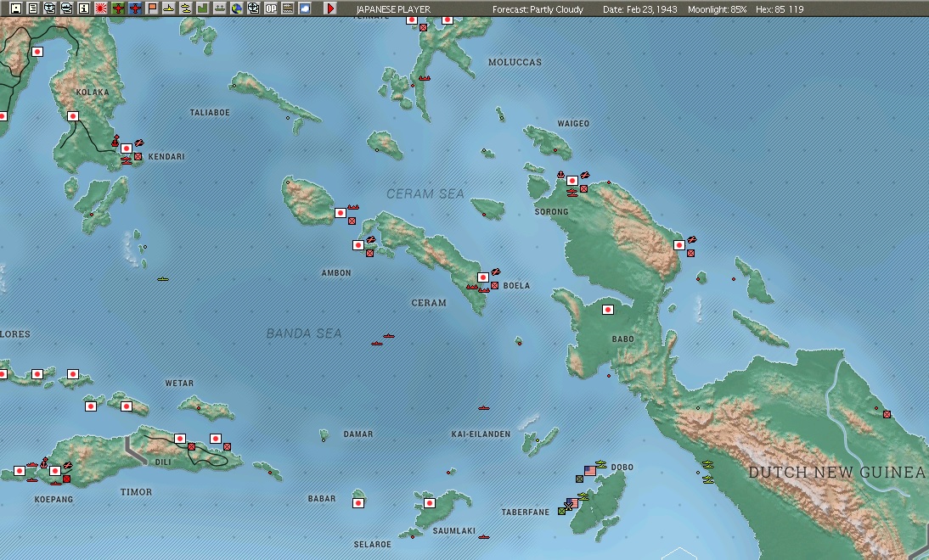Click the 'Forecast: Partly Cloudy' text
The image size is (929, 560).
(x=538, y=9)
